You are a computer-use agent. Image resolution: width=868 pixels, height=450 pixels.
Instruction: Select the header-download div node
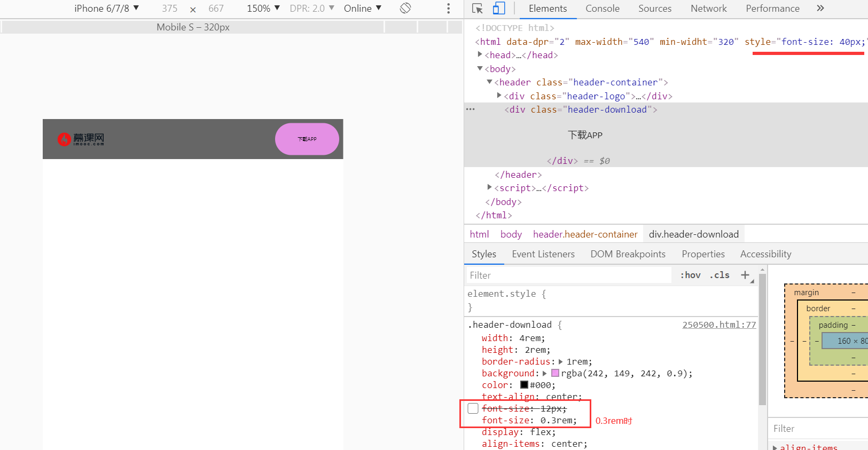[x=581, y=109]
